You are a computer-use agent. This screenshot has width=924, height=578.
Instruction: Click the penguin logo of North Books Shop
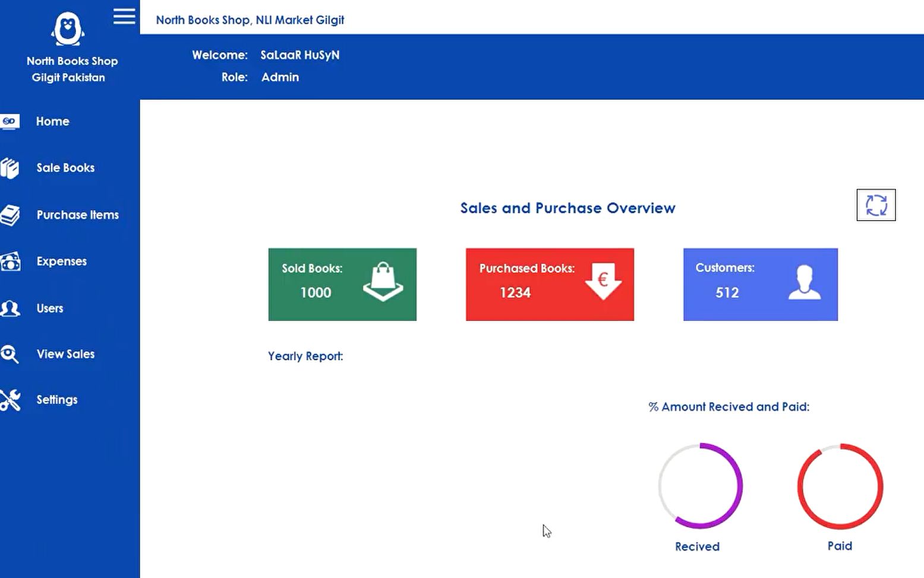click(68, 29)
